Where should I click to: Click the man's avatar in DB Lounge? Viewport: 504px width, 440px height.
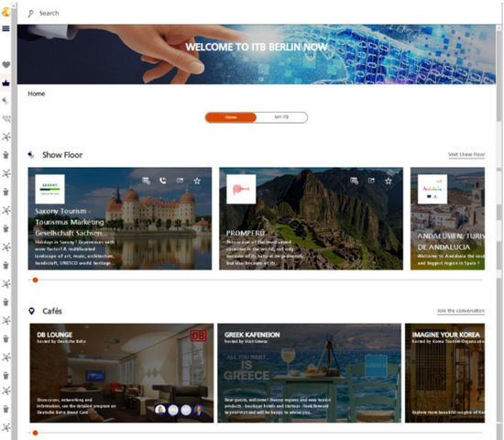click(x=199, y=410)
